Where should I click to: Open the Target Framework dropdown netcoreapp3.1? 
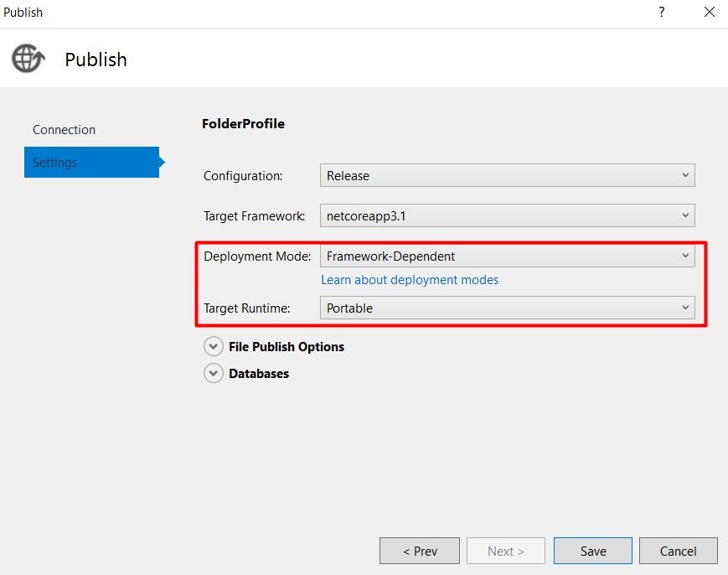(x=507, y=215)
